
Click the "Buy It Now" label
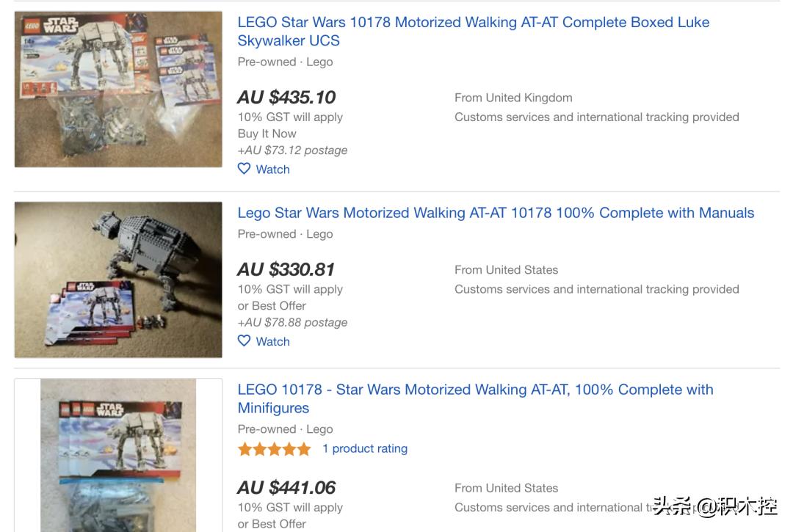click(x=267, y=134)
